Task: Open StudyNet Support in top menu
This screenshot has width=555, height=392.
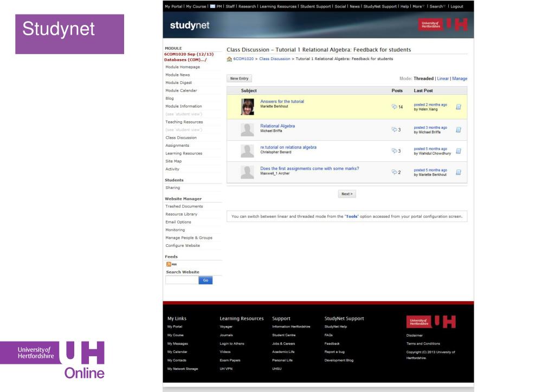Action: pos(380,6)
